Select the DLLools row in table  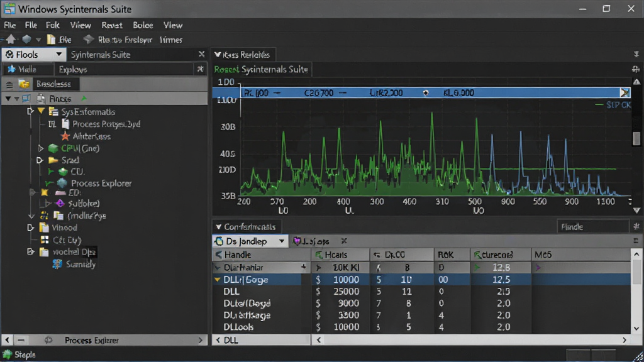point(421,327)
